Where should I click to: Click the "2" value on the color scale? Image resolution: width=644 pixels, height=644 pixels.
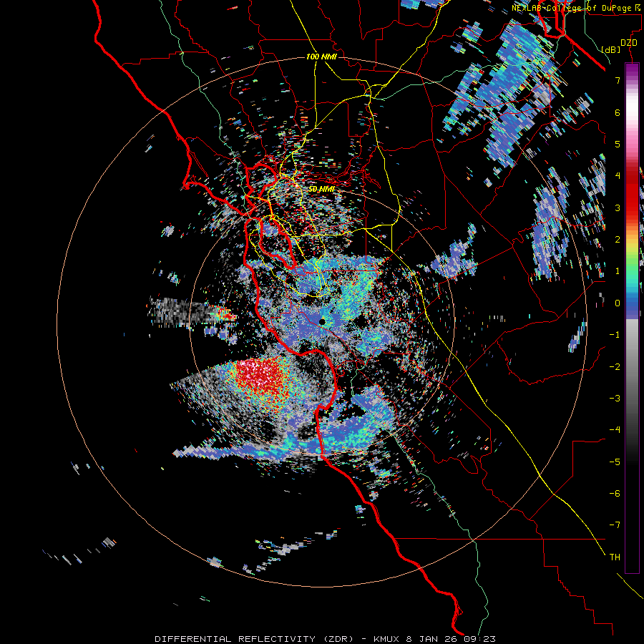pyautogui.click(x=618, y=240)
